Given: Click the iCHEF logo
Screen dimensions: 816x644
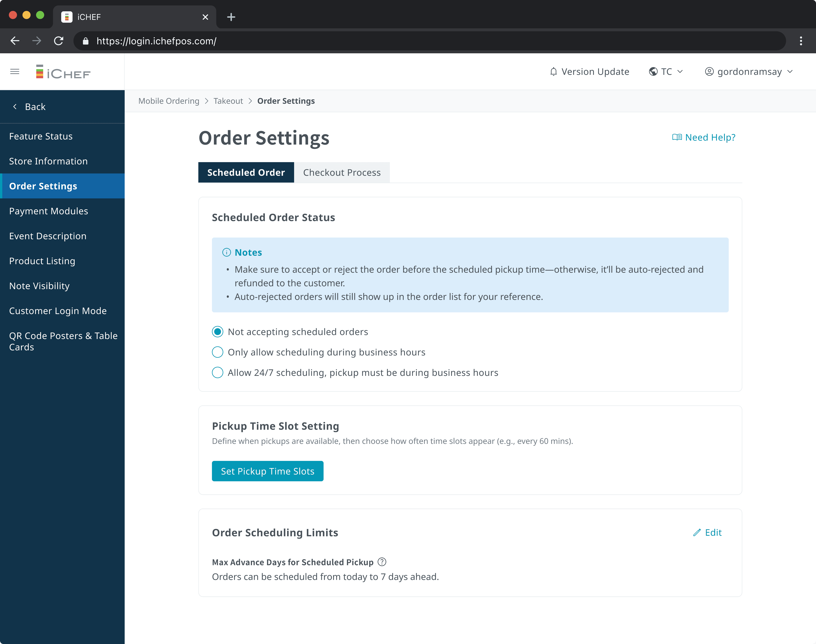Looking at the screenshot, I should tap(63, 72).
